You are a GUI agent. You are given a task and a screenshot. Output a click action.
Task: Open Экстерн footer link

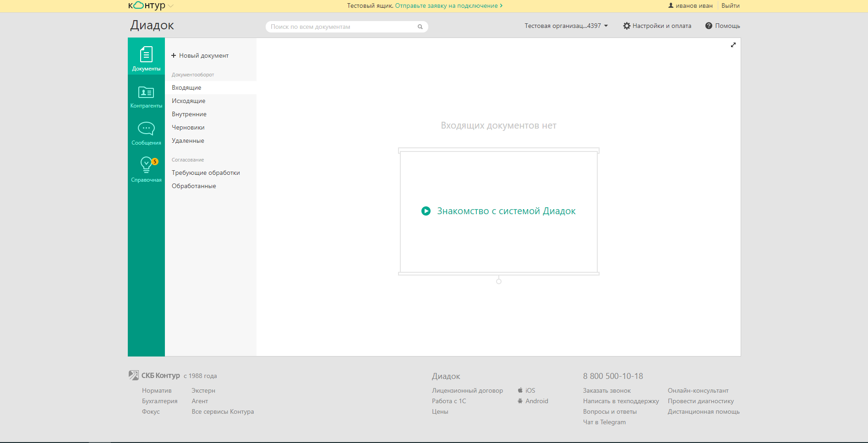(x=203, y=390)
